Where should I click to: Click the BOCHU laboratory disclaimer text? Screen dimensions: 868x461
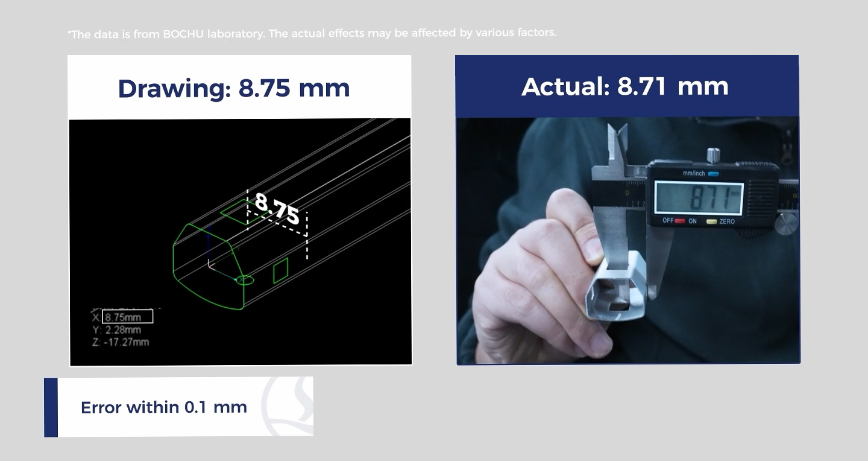(312, 33)
